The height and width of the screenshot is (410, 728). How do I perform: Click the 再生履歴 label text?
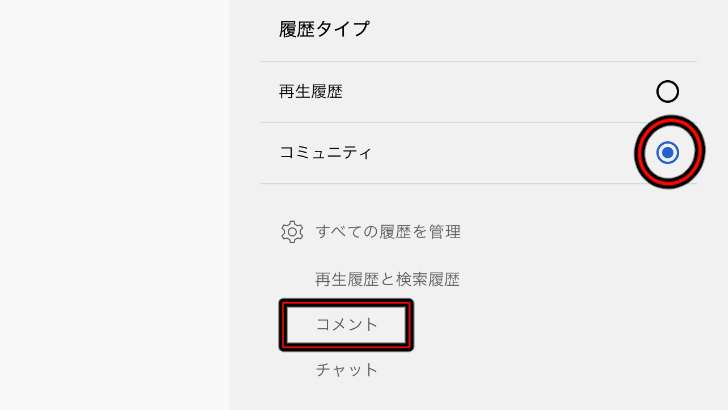311,91
